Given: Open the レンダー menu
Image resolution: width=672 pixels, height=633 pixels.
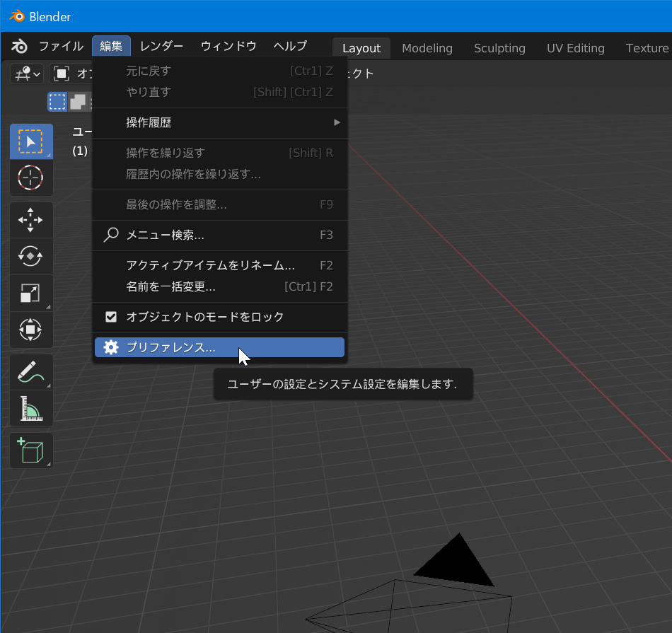Looking at the screenshot, I should [161, 46].
